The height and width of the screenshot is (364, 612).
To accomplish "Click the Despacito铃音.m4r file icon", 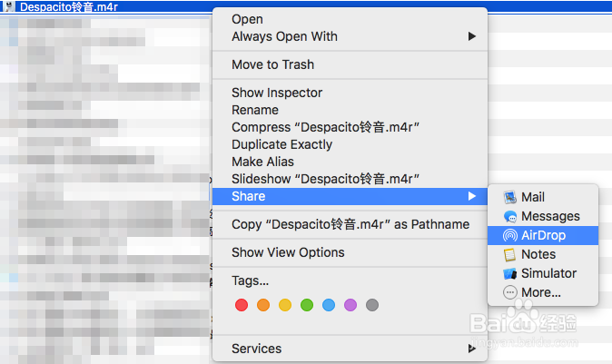I will 9,6.
